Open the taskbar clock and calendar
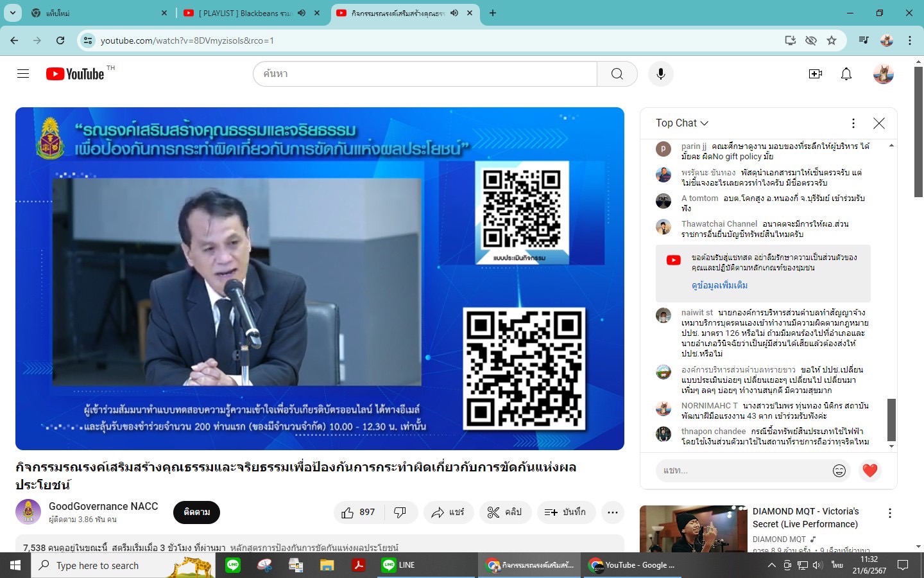The width and height of the screenshot is (924, 578). (869, 565)
